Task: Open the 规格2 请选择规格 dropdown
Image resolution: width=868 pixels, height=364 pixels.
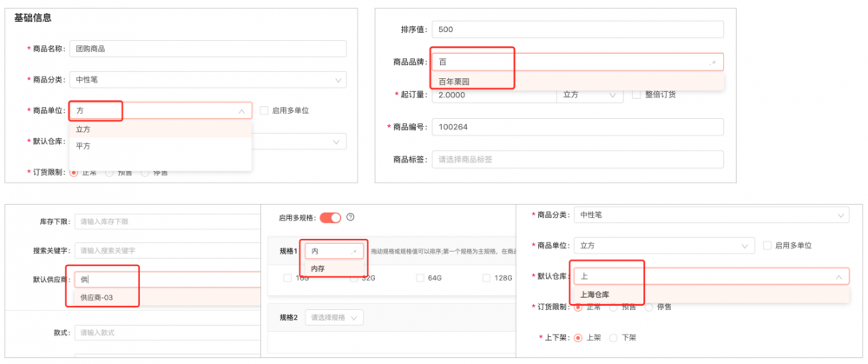Action: [334, 317]
